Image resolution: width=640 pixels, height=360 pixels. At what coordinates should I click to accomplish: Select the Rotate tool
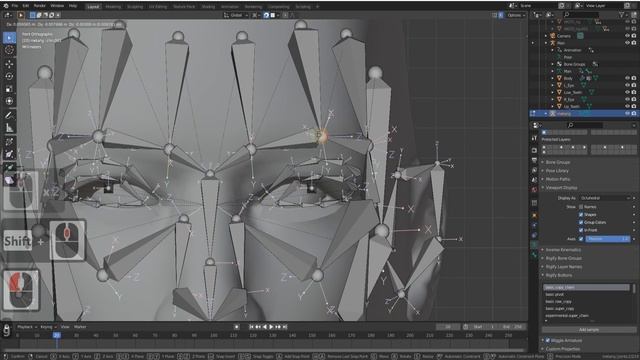tap(9, 76)
